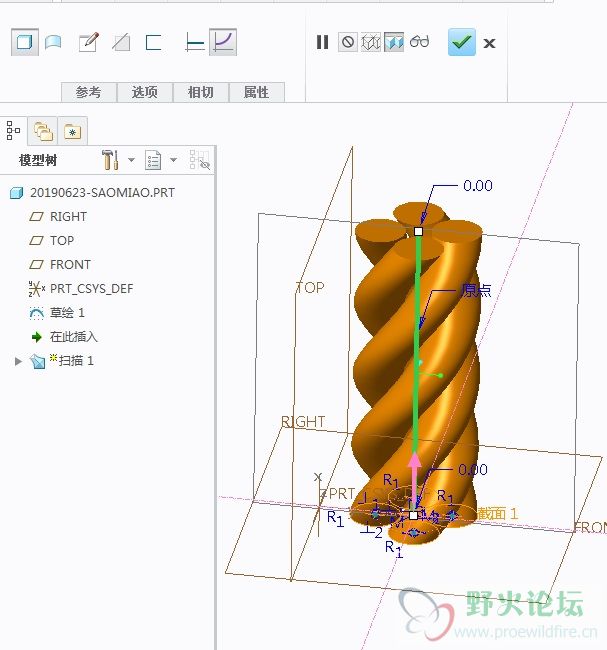Select PRT_CSYS_DEF in the model tree
Screen dimensions: 607x650
(92, 289)
